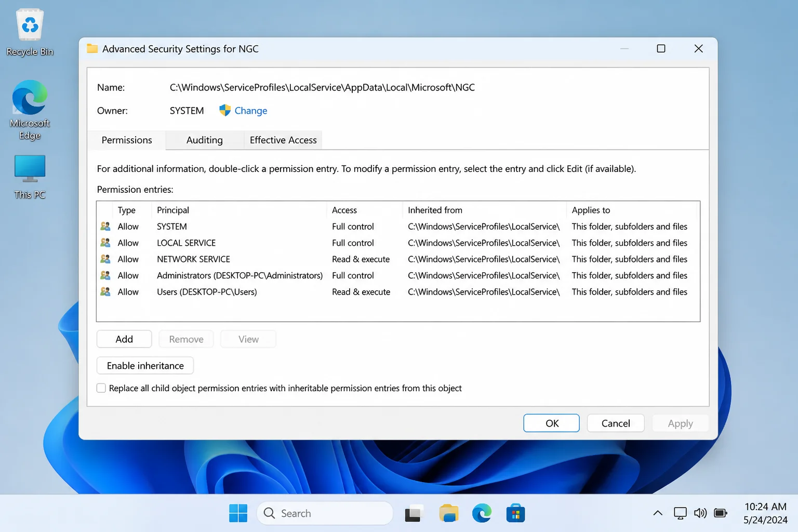
Task: Open the Windows Start menu
Action: 238,513
